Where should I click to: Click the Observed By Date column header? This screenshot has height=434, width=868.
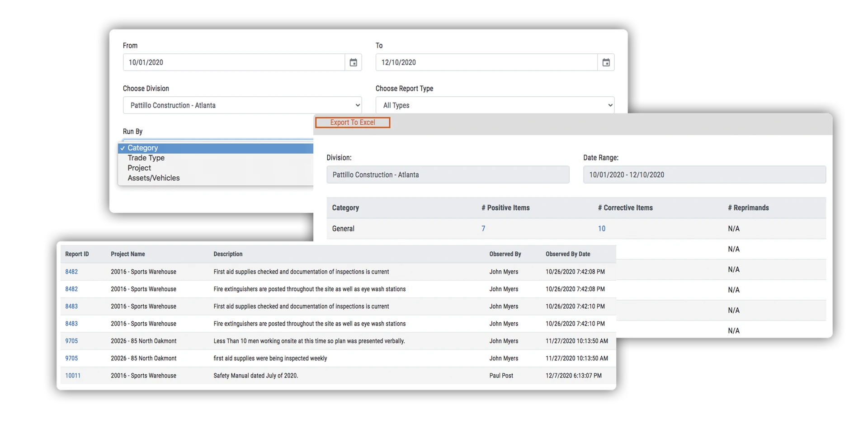pos(568,254)
